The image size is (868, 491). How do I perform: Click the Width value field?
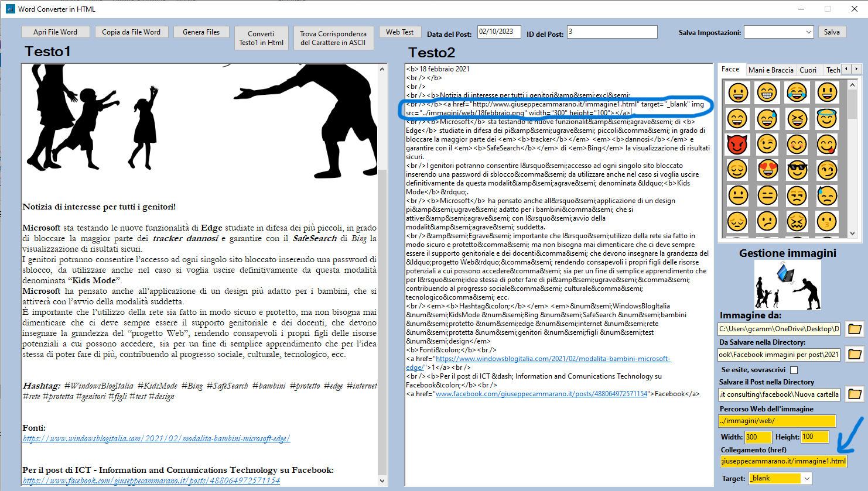[x=758, y=437]
